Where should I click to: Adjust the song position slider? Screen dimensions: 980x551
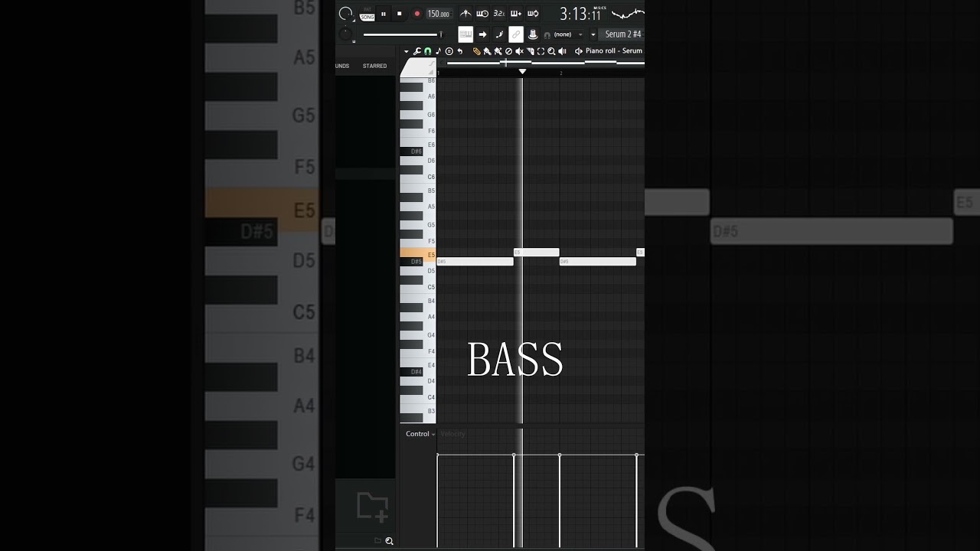[403, 34]
